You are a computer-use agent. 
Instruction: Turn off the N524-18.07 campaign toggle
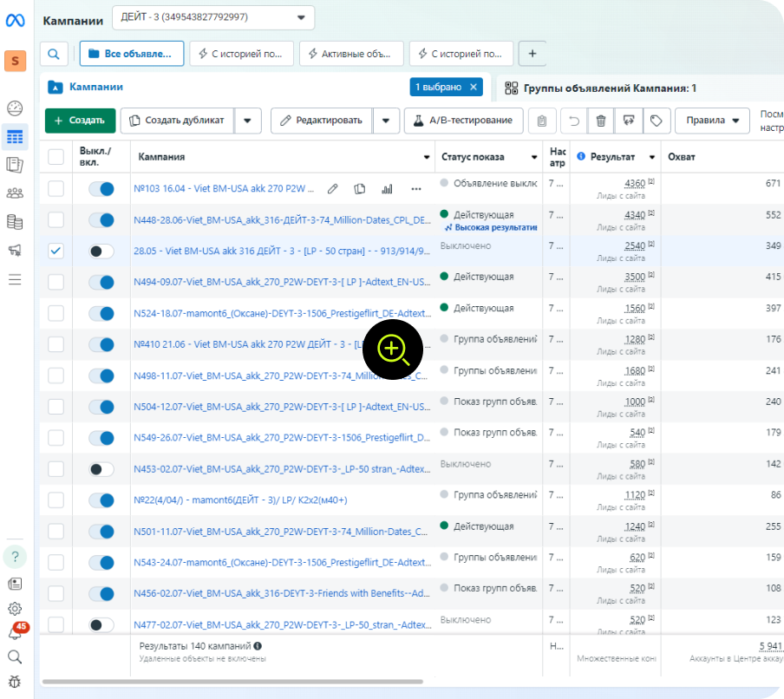[x=101, y=313]
